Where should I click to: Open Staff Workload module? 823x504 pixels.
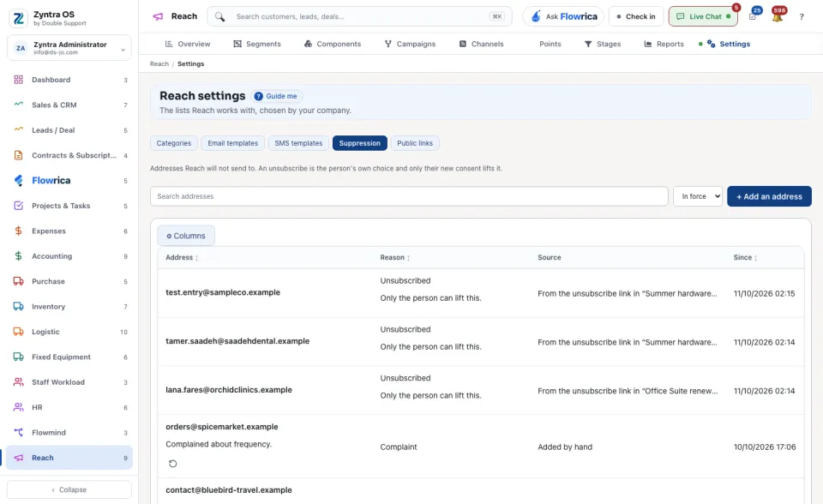click(x=69, y=382)
